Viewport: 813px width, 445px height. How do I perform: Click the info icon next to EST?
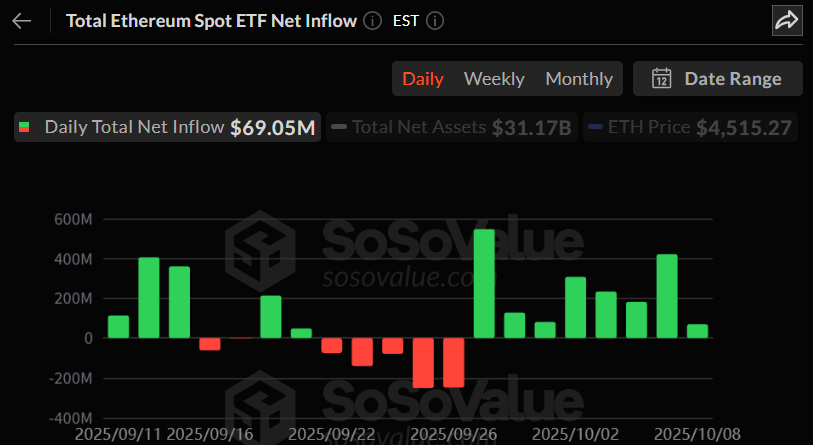tap(435, 21)
